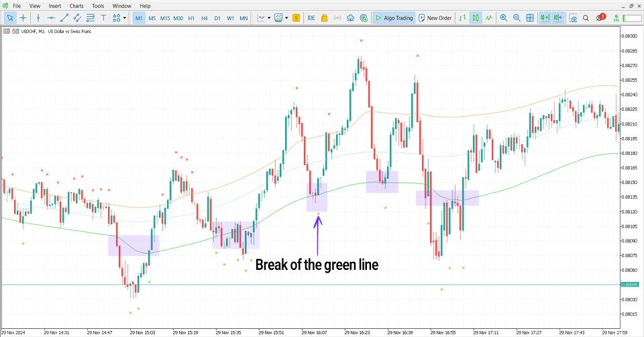Toggle chart auto scroll to latest bar
This screenshot has height=337, width=644.
click(545, 18)
